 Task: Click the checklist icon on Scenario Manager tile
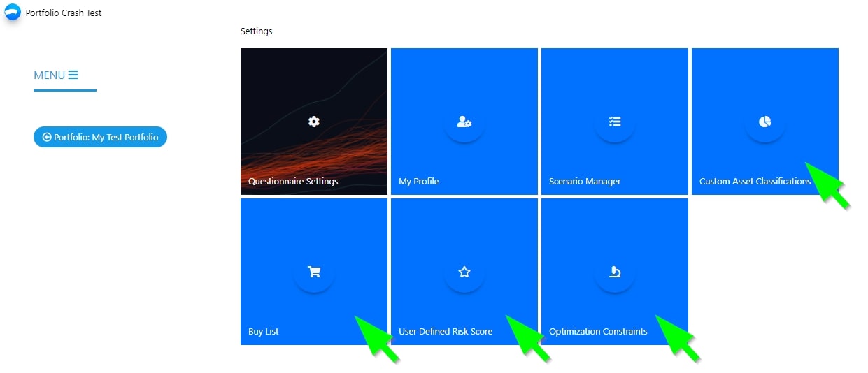(615, 122)
